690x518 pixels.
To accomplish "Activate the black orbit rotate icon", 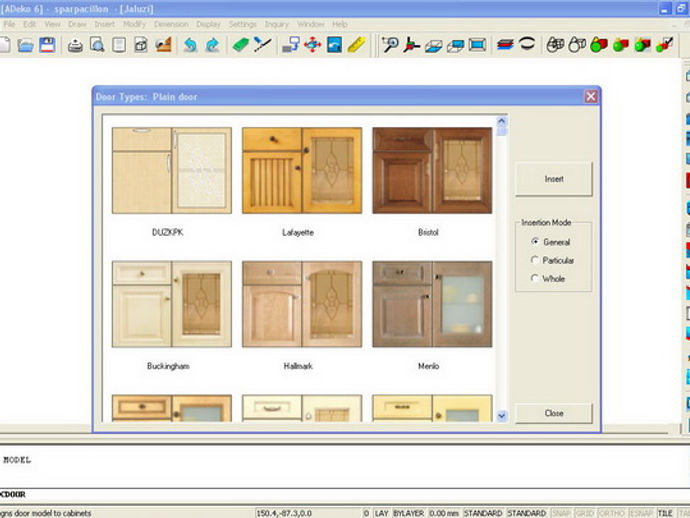I will tap(527, 44).
